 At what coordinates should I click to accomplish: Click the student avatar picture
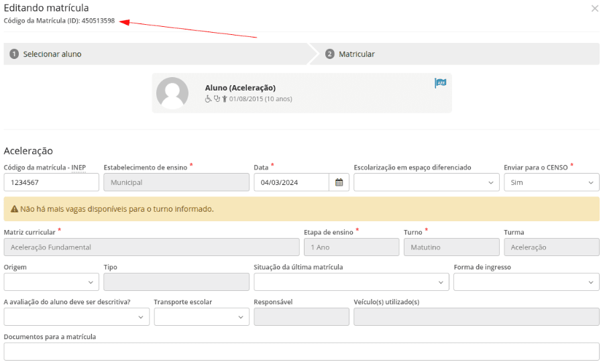[x=172, y=93]
